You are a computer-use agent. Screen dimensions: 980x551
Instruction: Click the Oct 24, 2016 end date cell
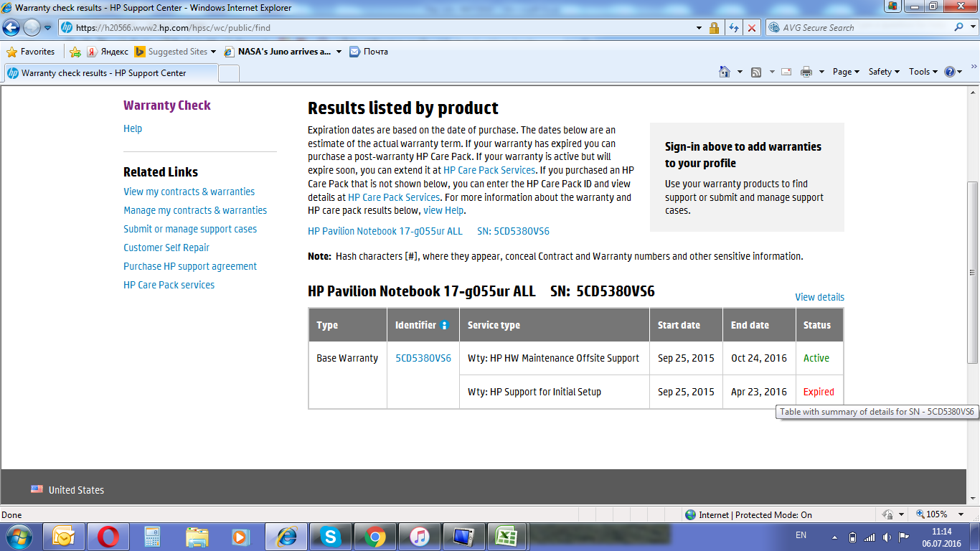(x=759, y=358)
